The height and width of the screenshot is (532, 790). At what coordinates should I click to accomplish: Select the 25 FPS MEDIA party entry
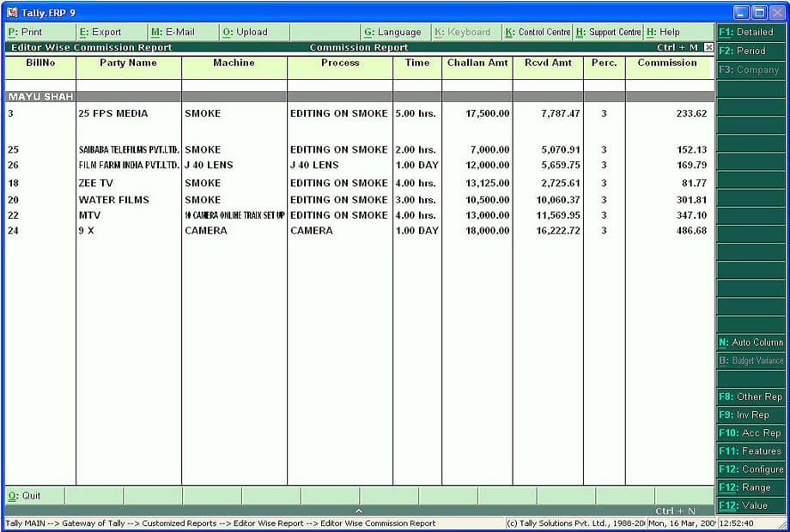click(x=113, y=114)
